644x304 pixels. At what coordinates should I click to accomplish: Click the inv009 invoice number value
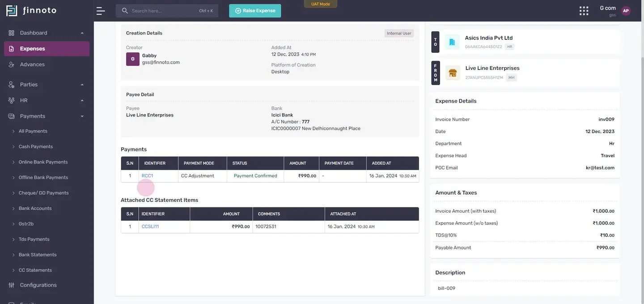point(606,120)
